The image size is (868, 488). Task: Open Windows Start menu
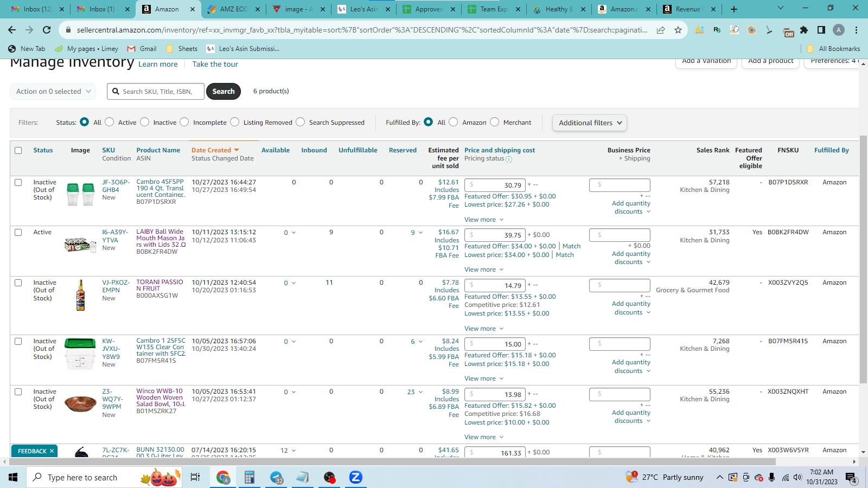coord(13,477)
